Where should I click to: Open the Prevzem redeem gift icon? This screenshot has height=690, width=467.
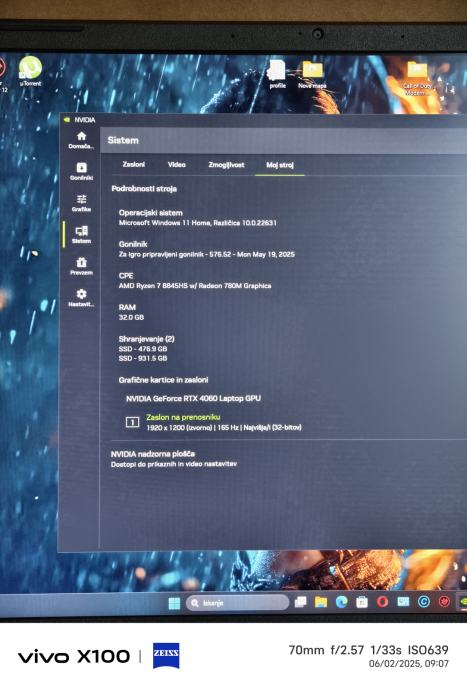(x=81, y=267)
